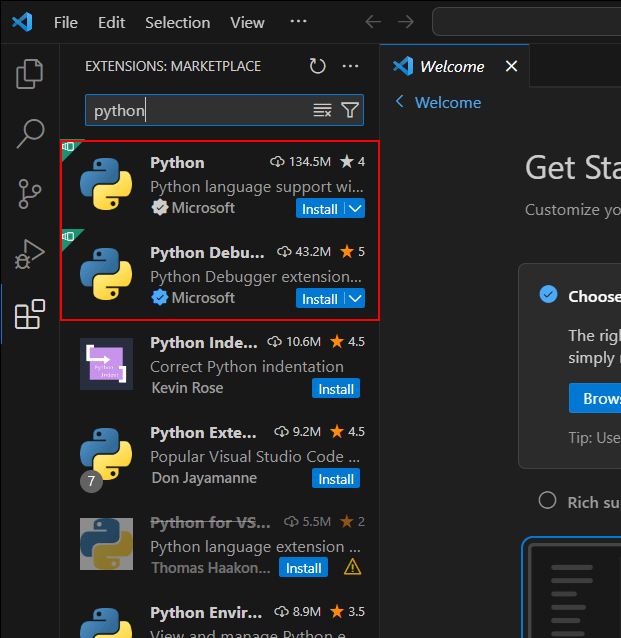Image resolution: width=621 pixels, height=638 pixels.
Task: Open the Selection menu
Action: coord(178,22)
